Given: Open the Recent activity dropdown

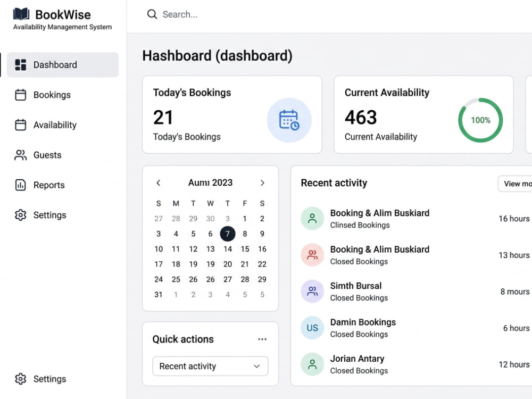Looking at the screenshot, I should 210,366.
